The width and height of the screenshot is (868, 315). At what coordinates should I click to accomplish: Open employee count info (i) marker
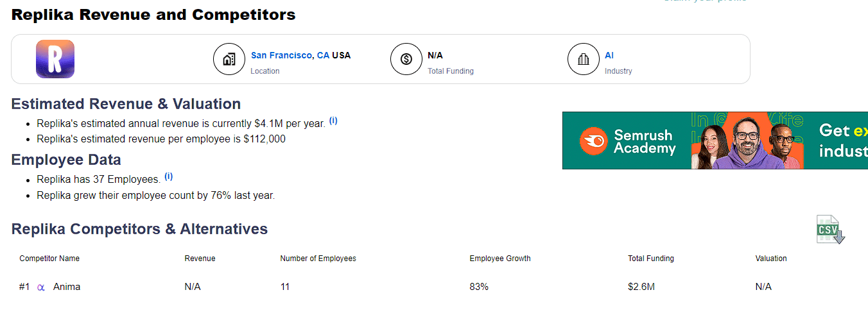(168, 176)
